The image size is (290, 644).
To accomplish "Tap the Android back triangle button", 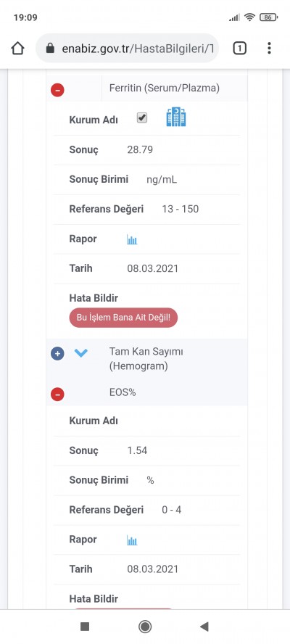I will point(204,627).
